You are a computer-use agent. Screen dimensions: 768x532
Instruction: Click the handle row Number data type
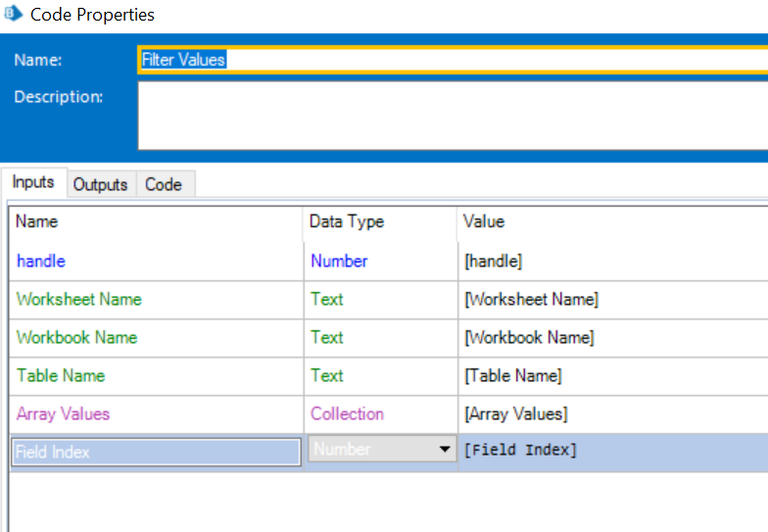tap(339, 262)
